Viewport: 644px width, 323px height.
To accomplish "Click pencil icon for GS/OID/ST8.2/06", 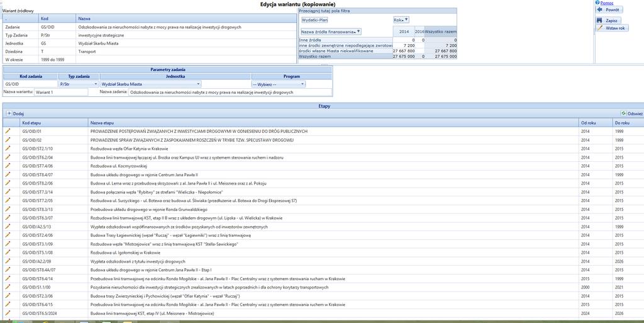I will pos(8,183).
